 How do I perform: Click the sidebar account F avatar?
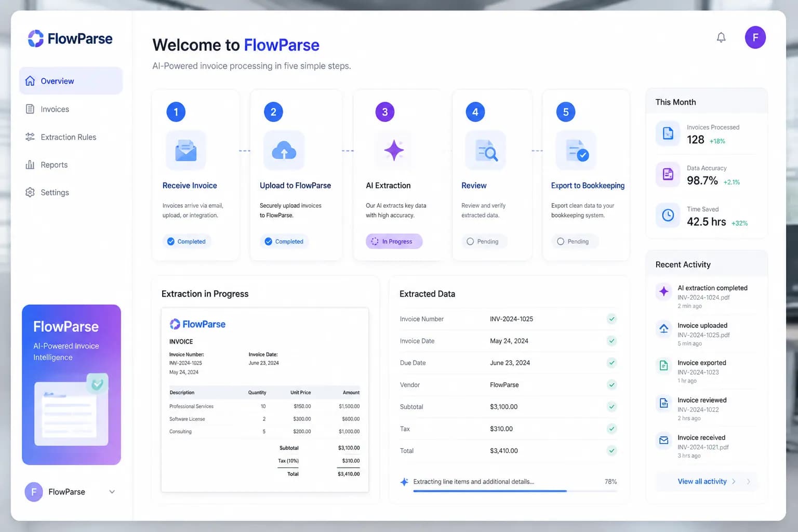pos(34,492)
